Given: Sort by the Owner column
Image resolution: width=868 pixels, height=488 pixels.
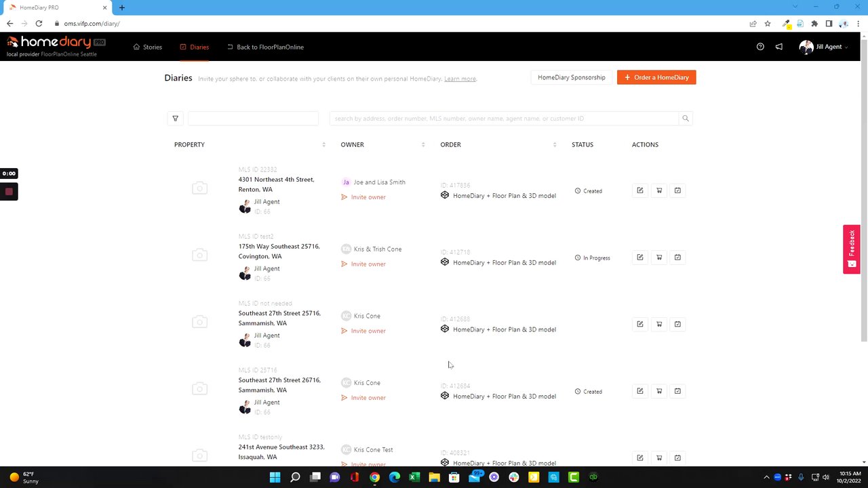Looking at the screenshot, I should pos(423,144).
